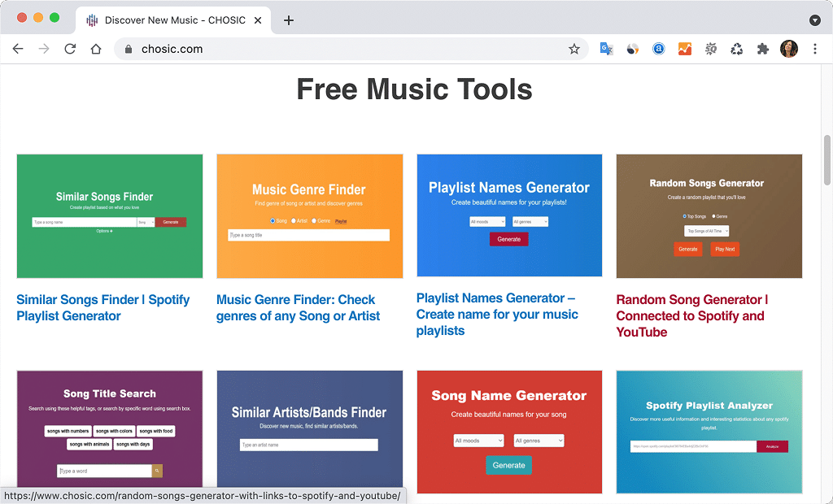
Task: Click the songs with colors tag
Action: [x=113, y=431]
